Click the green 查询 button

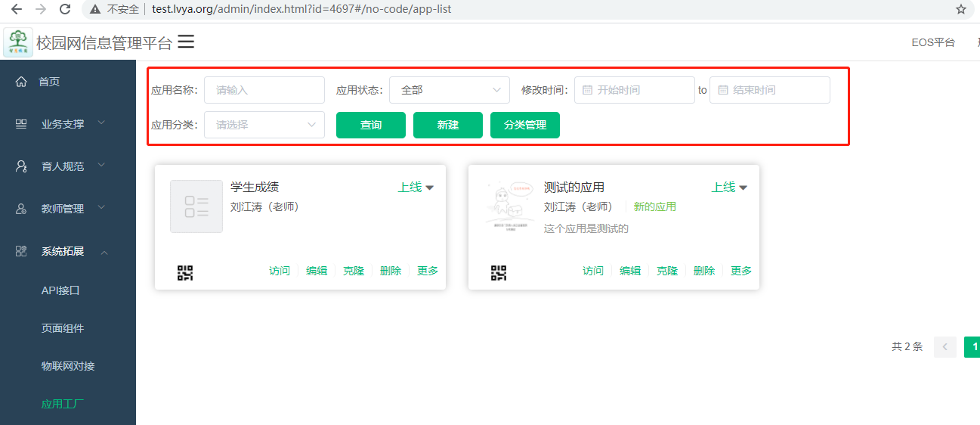coord(371,125)
